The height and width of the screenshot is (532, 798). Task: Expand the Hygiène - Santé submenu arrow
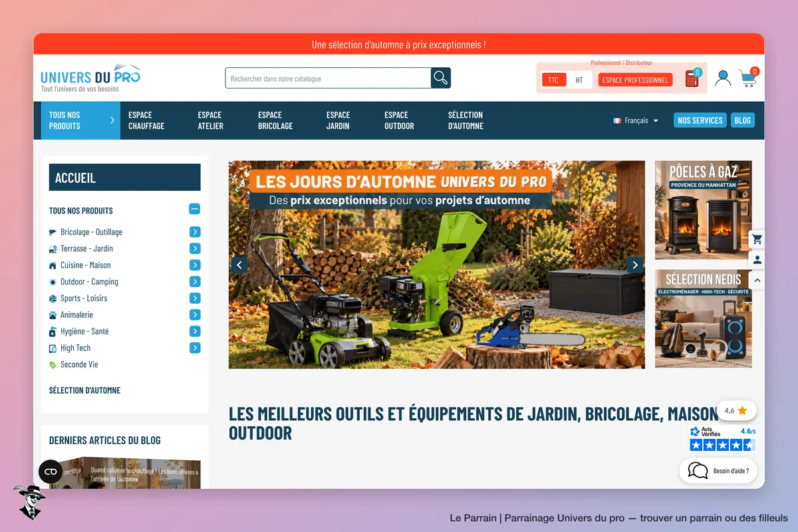[195, 332]
